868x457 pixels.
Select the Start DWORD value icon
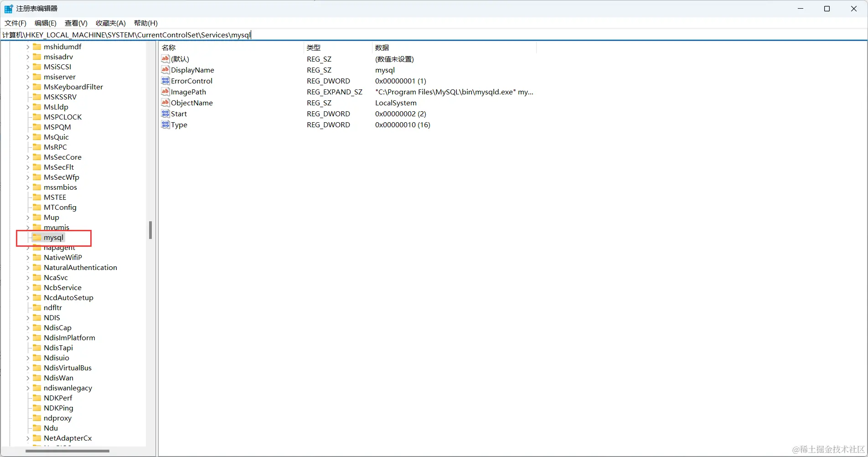tap(165, 114)
